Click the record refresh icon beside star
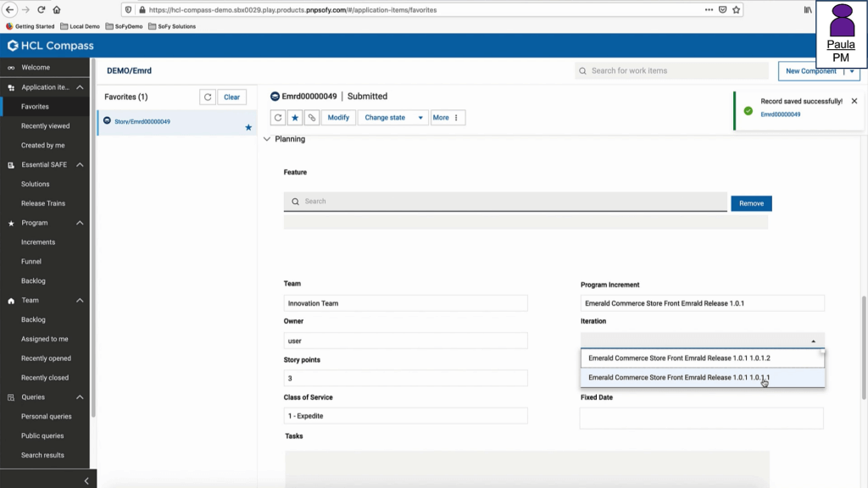868x488 pixels. pyautogui.click(x=278, y=118)
